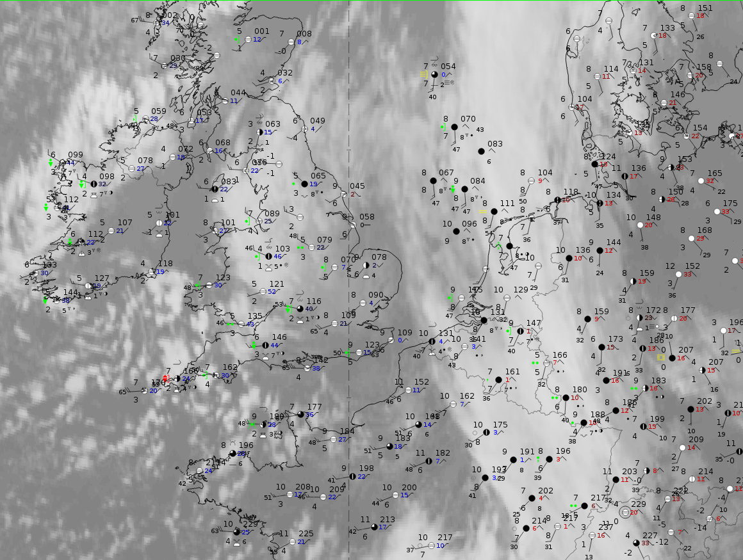The height and width of the screenshot is (560, 743).
Task: Select the filled station circle labeled 175
Action: 485,433
